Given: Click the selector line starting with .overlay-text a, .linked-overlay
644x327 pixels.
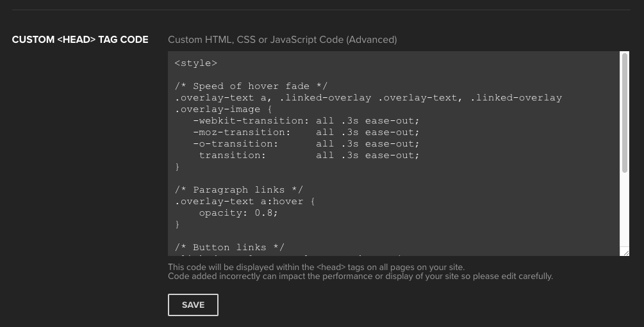Looking at the screenshot, I should [x=368, y=98].
